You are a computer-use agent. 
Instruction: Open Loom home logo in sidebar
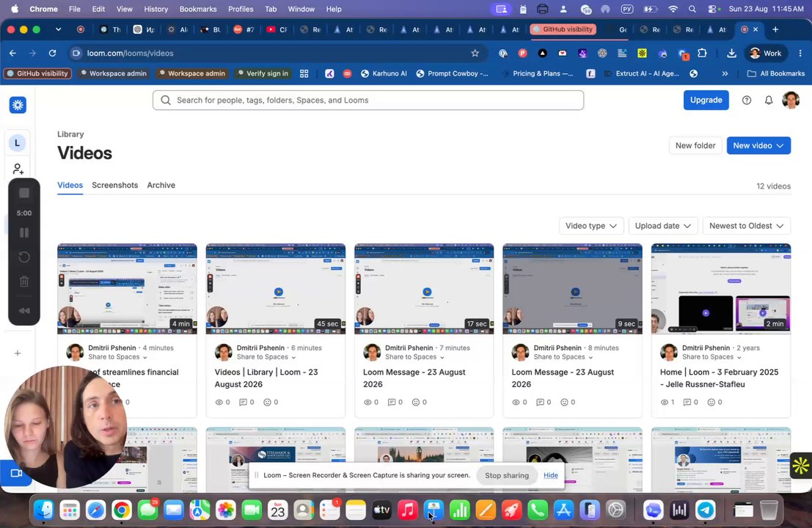pyautogui.click(x=18, y=105)
